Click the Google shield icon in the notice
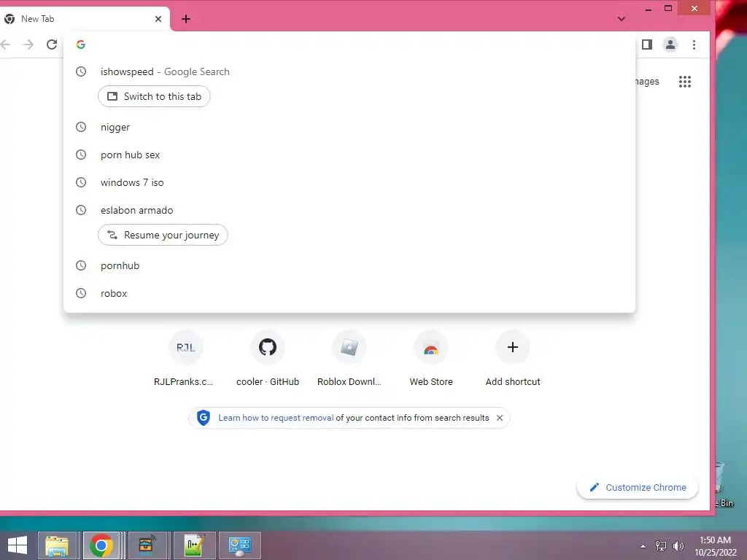The height and width of the screenshot is (560, 747). pos(204,418)
